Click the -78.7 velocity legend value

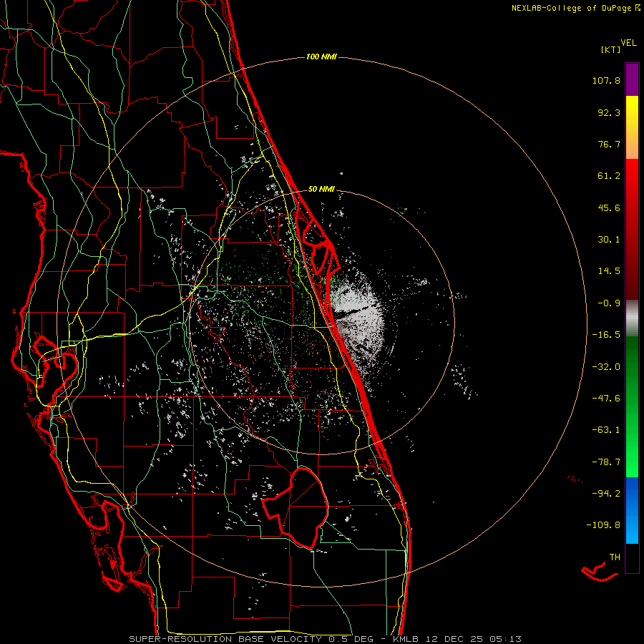click(x=606, y=462)
